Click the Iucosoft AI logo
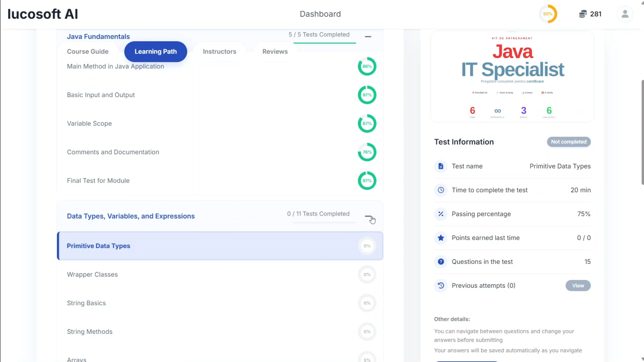This screenshot has height=362, width=644. coord(43,14)
